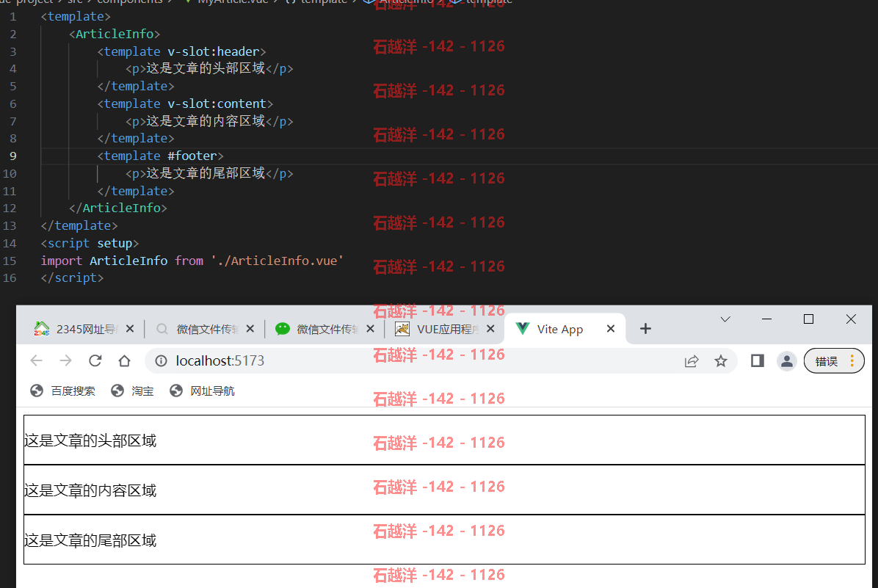Viewport: 878px width, 588px height.
Task: Close the green-icon 微信文件传输 tab
Action: point(370,329)
